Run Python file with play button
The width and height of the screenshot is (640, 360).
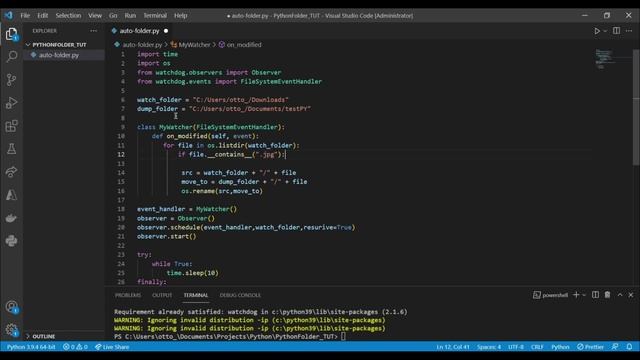click(x=597, y=31)
